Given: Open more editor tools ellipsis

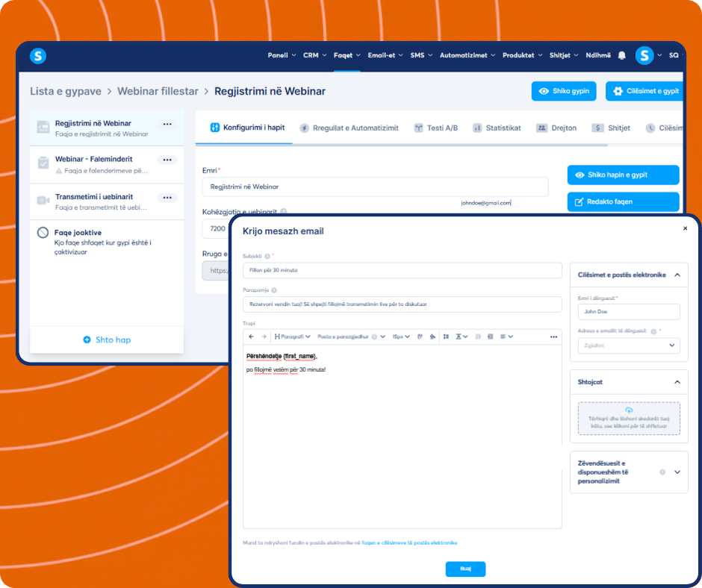Looking at the screenshot, I should tap(554, 337).
